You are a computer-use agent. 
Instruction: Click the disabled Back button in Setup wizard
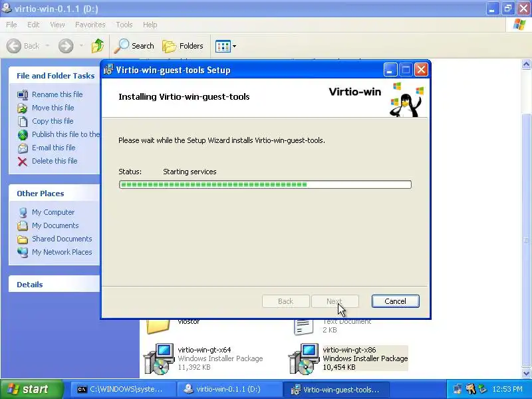(x=286, y=301)
